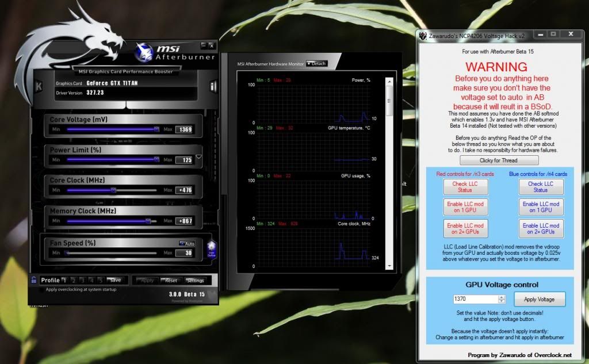589x364 pixels.
Task: Click the Memory Clock value box +867
Action: tap(185, 221)
